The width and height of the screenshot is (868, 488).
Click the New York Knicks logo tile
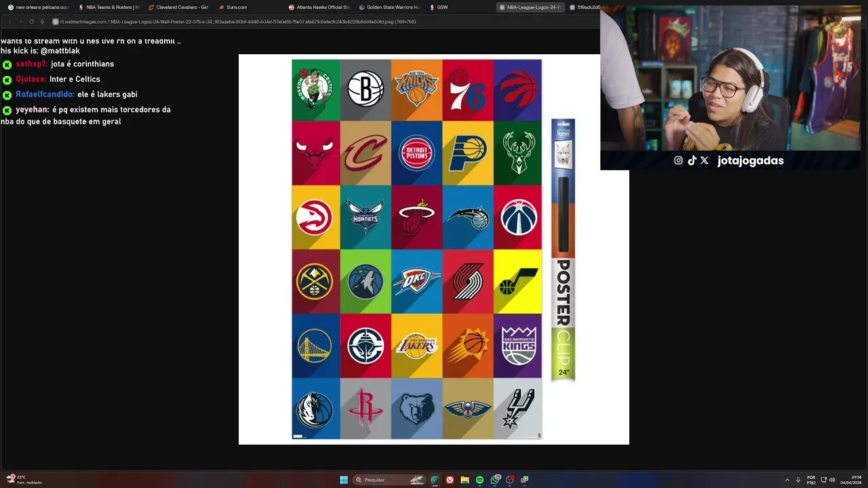point(417,89)
